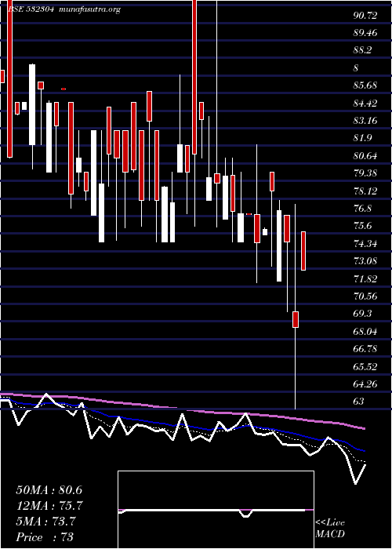This screenshot has height=549, width=392.
Task: Click the 5MA : 73.7 readout
Action: tap(45, 522)
